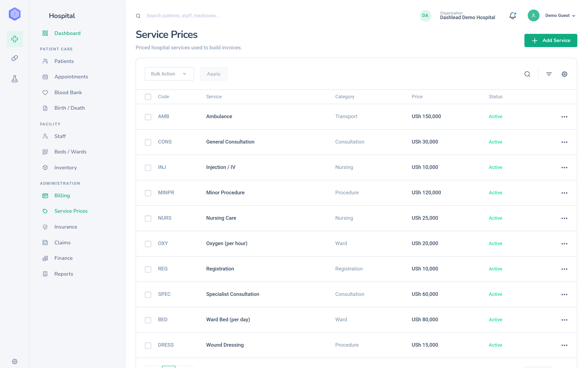Click the Dashlead logo icon
This screenshot has height=368, width=588.
[15, 14]
